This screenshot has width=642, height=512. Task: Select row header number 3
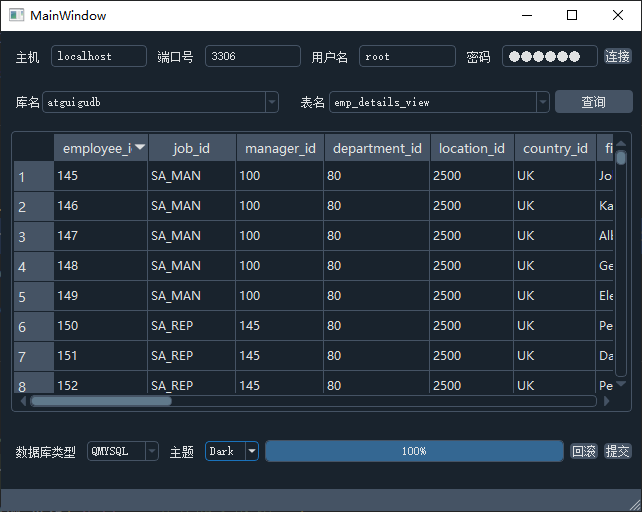click(x=34, y=236)
